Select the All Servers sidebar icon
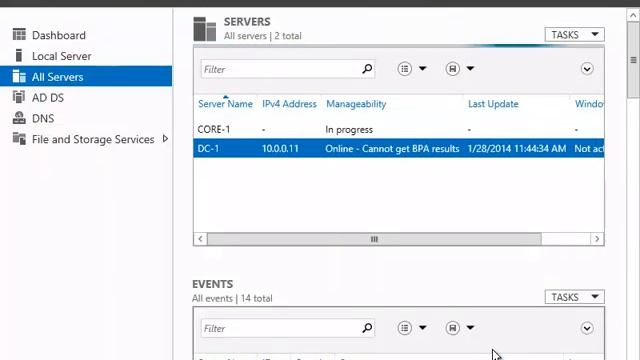 click(19, 76)
